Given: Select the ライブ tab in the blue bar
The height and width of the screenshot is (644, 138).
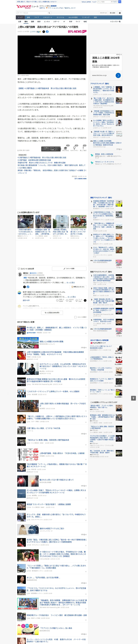Looking at the screenshot, I should 37,17.
